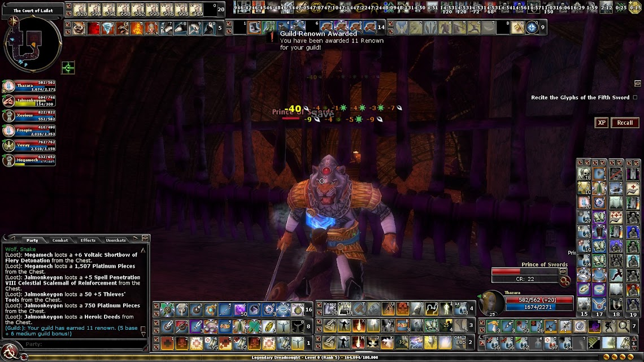This screenshot has width=644, height=362.
Task: Click the XP button
Action: [x=601, y=123]
